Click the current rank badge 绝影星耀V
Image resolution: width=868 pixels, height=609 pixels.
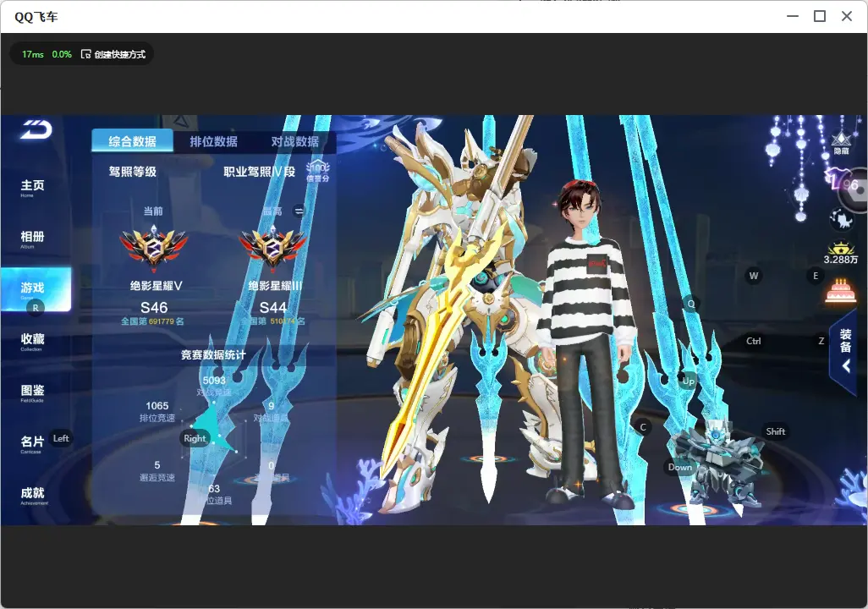click(154, 250)
